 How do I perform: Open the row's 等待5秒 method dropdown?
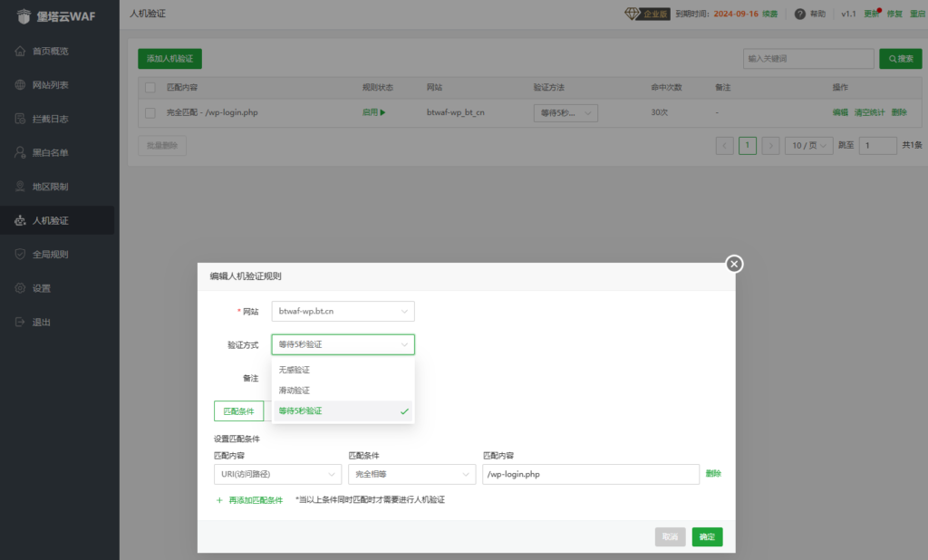(565, 112)
